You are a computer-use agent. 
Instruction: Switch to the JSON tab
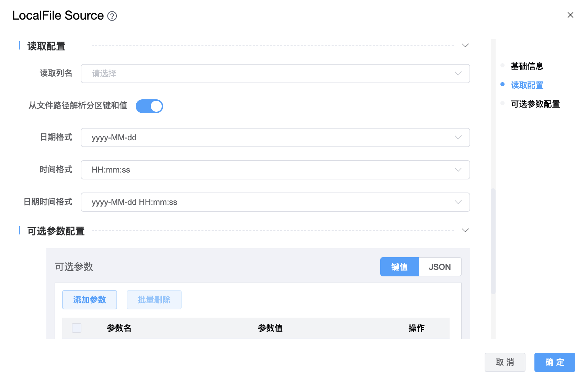point(440,267)
